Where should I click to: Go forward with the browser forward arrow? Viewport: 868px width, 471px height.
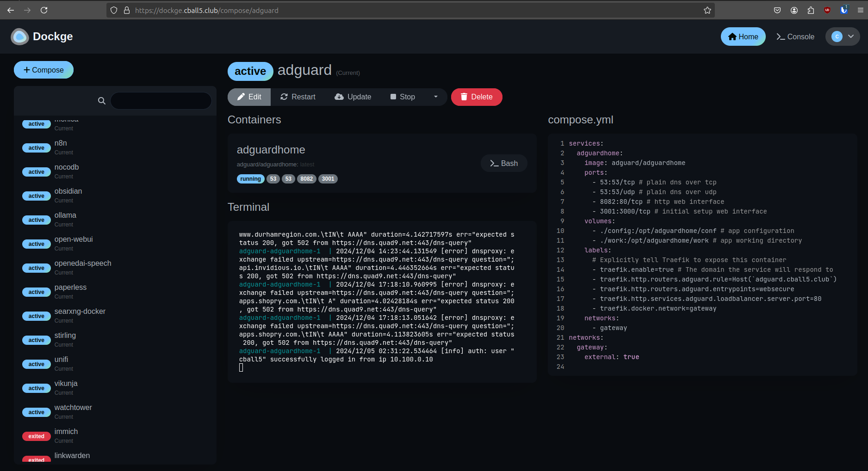coord(27,10)
